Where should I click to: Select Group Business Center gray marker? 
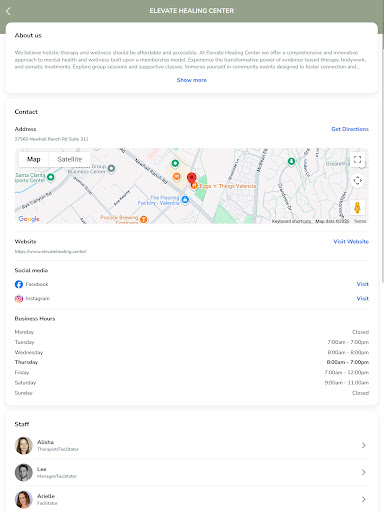pos(111,169)
